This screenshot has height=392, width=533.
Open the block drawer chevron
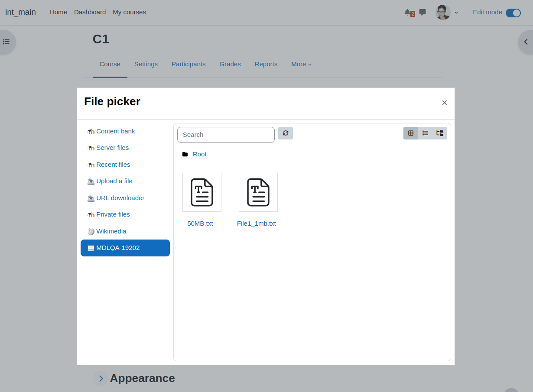click(x=526, y=42)
